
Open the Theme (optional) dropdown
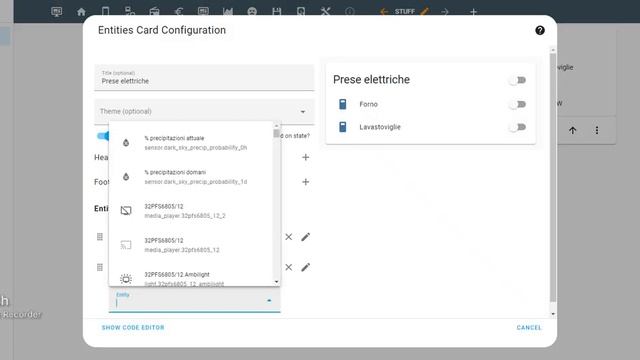click(x=204, y=111)
